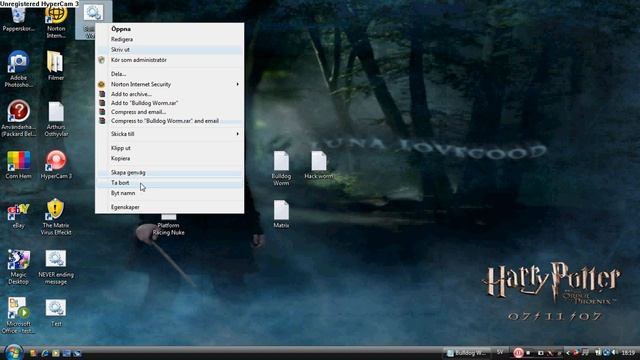Open volume control in system tray
Image resolution: width=640 pixels, height=360 pixels.
point(614,353)
